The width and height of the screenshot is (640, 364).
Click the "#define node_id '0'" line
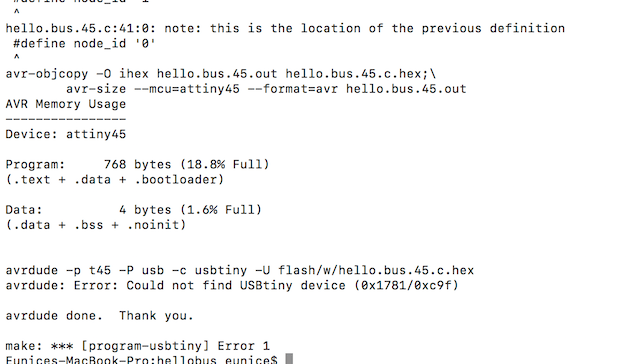[84, 44]
